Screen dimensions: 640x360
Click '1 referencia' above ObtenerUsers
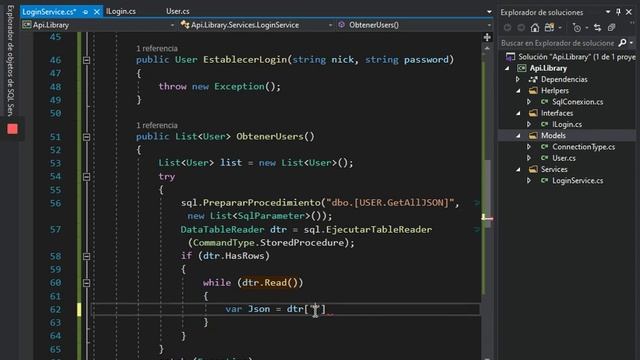(x=157, y=125)
